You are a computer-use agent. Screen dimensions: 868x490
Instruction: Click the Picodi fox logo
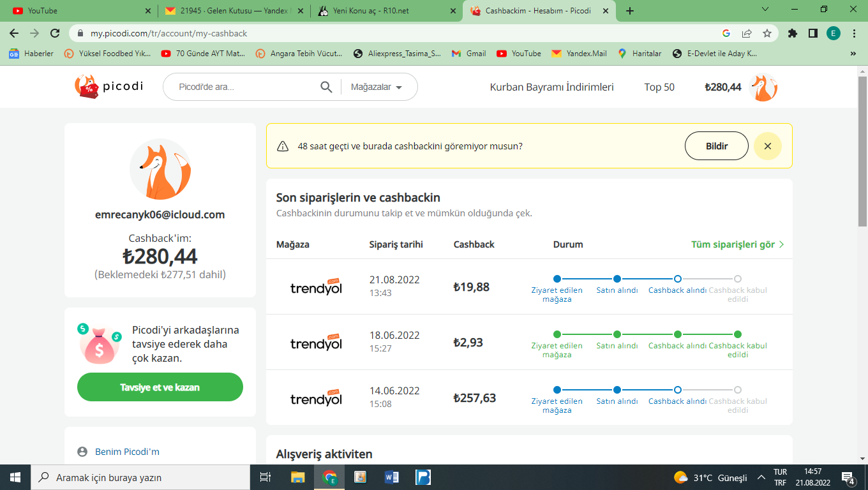pos(108,87)
